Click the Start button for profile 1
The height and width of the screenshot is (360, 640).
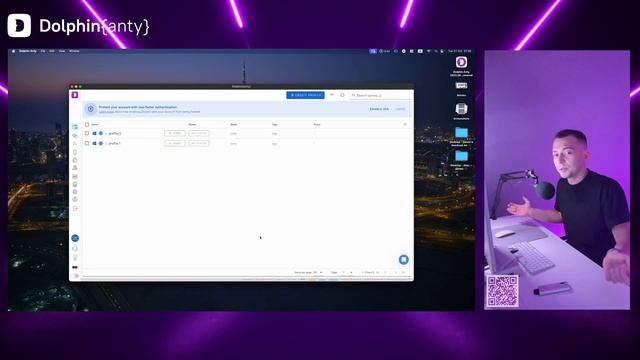point(175,143)
